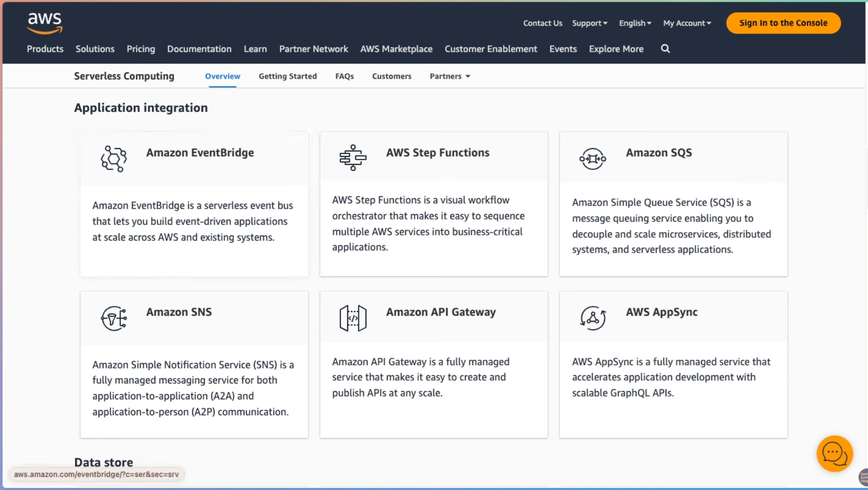Open the Contact Us link

click(542, 23)
